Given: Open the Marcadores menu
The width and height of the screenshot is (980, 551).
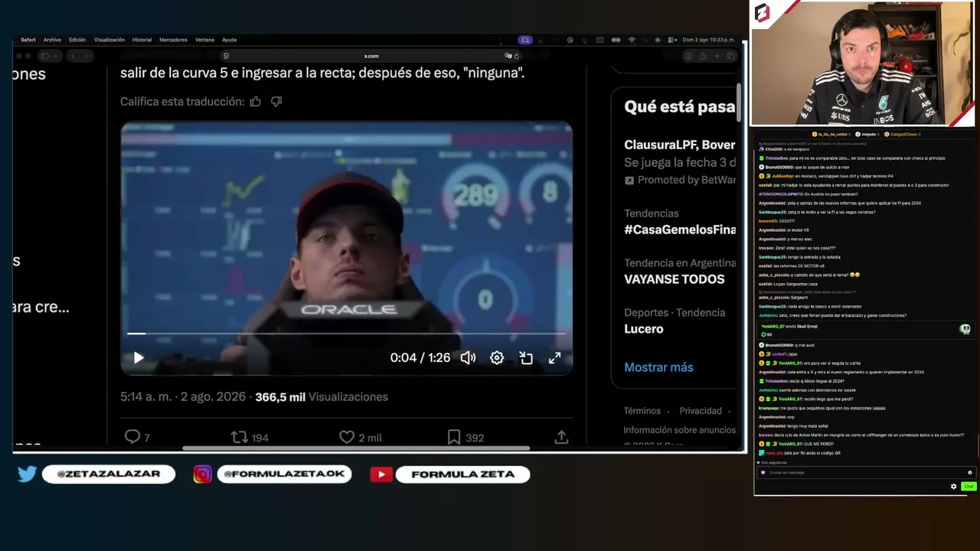Looking at the screenshot, I should tap(173, 40).
